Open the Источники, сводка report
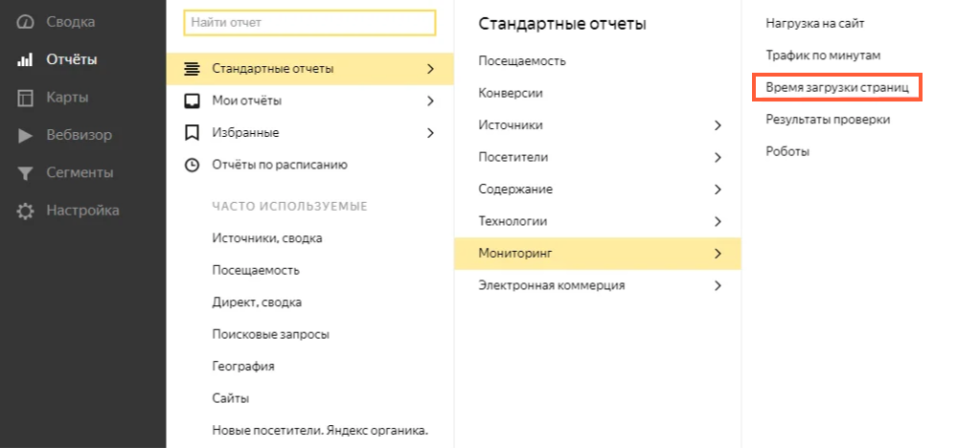 coord(267,238)
